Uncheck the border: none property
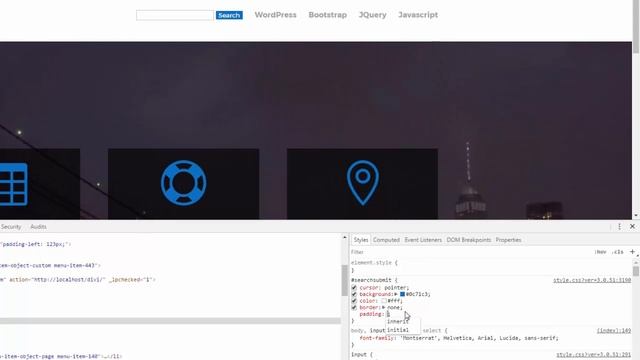The width and height of the screenshot is (640, 360). point(354,307)
